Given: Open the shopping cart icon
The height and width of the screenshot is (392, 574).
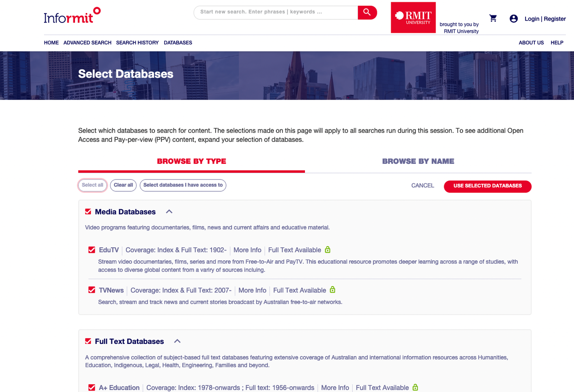Looking at the screenshot, I should coord(493,18).
